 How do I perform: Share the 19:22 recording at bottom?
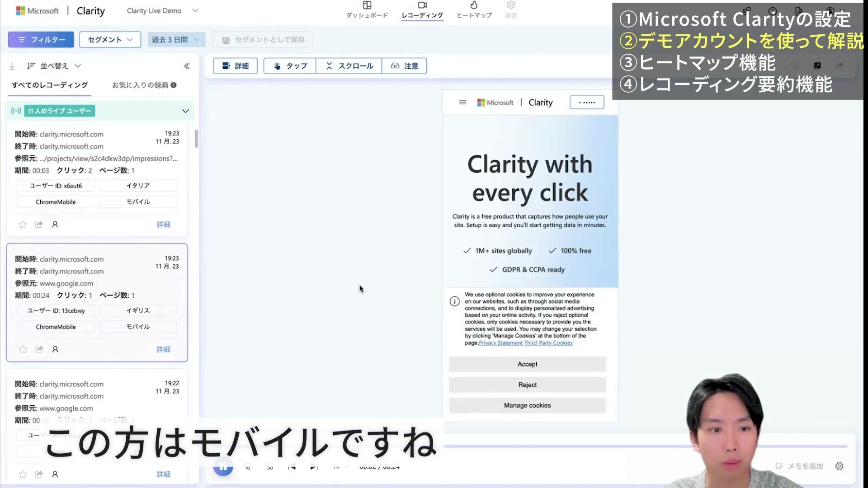pyautogui.click(x=39, y=474)
